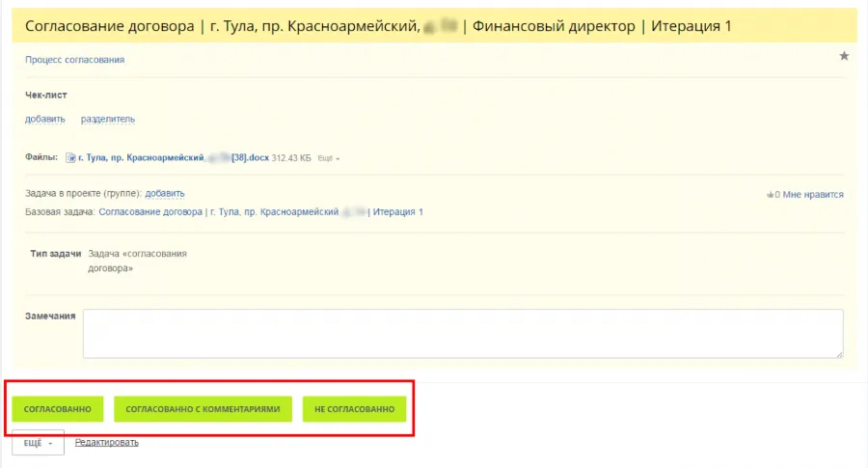Add the task to a project with добавить
Viewport: 868px width, 468px height.
coord(165,193)
